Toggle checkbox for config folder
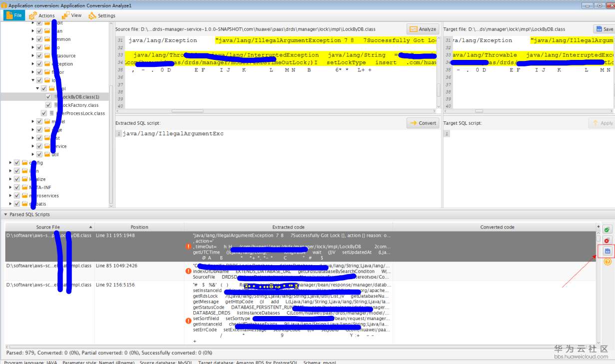This screenshot has width=615, height=364. pyautogui.click(x=17, y=163)
